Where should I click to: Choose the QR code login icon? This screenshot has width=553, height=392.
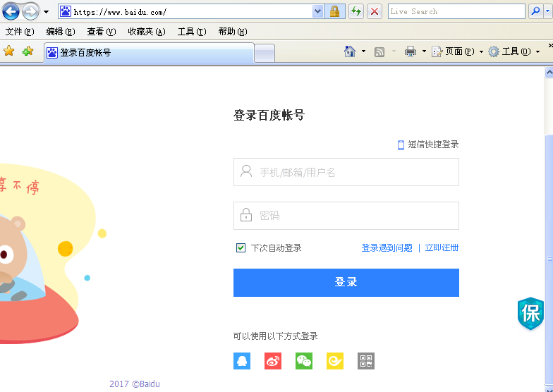(366, 361)
